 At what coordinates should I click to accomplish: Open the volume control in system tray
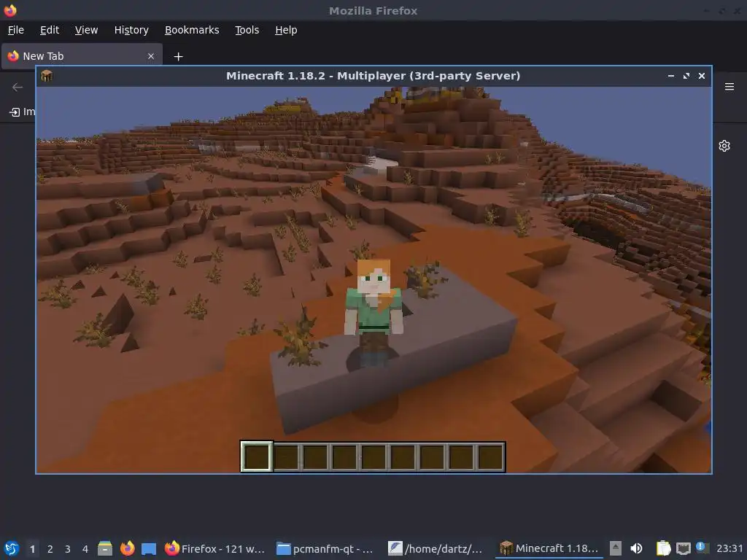[x=636, y=548]
